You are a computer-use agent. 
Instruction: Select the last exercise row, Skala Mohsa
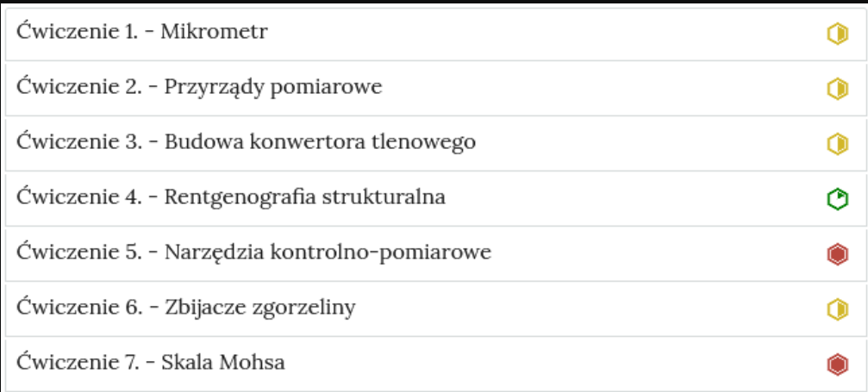[x=435, y=365]
